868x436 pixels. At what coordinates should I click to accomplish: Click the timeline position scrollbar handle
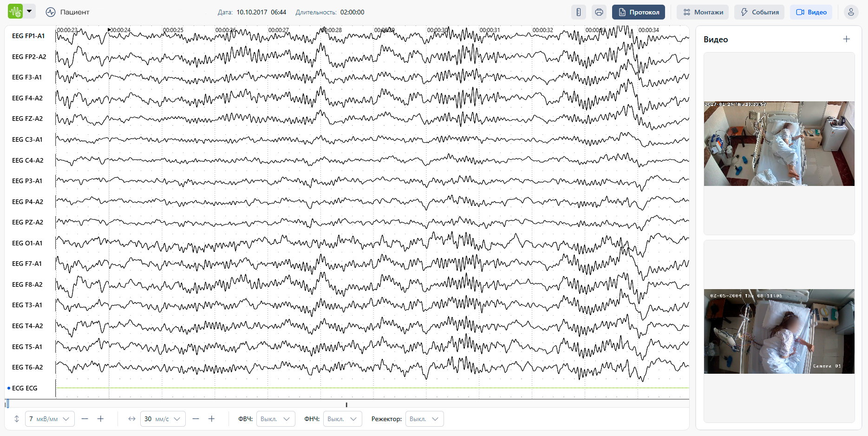click(x=7, y=404)
